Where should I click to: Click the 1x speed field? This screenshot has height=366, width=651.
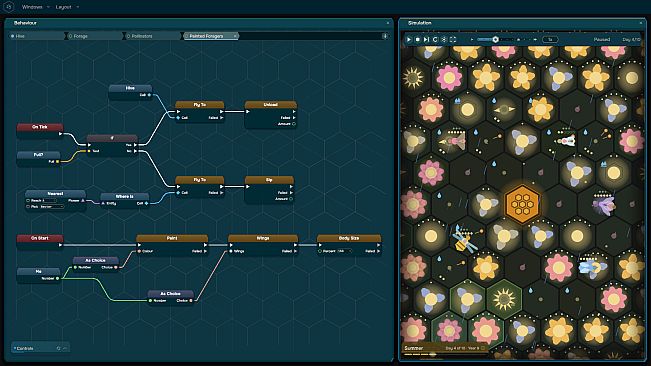point(550,39)
